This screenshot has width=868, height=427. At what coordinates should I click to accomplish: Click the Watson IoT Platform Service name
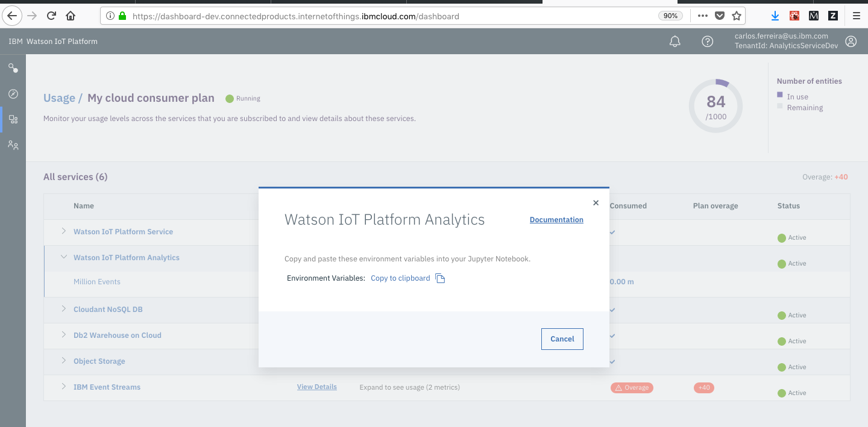coord(123,232)
